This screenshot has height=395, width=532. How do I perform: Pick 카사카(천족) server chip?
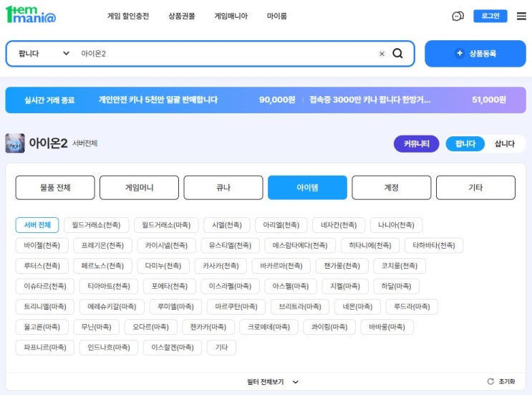221,265
